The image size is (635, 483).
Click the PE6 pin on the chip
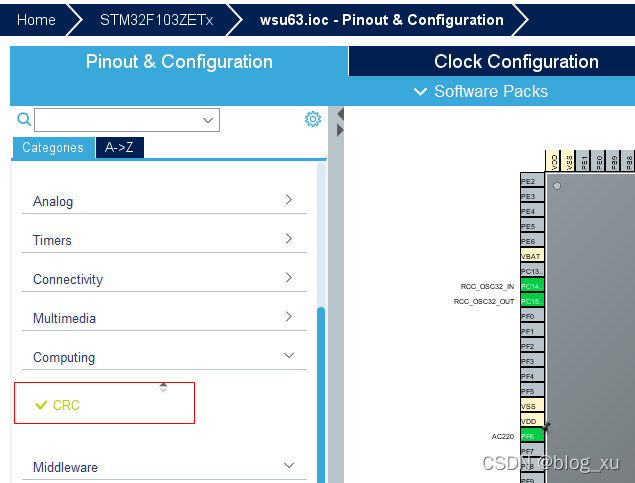[532, 241]
